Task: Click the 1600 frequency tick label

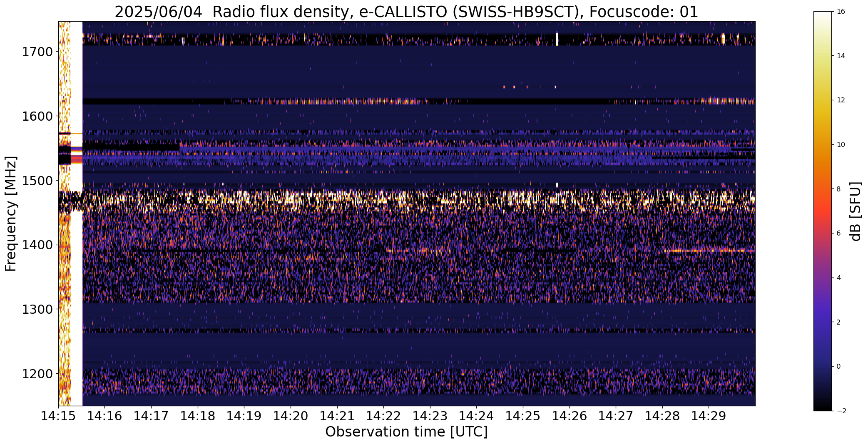Action: 37,116
